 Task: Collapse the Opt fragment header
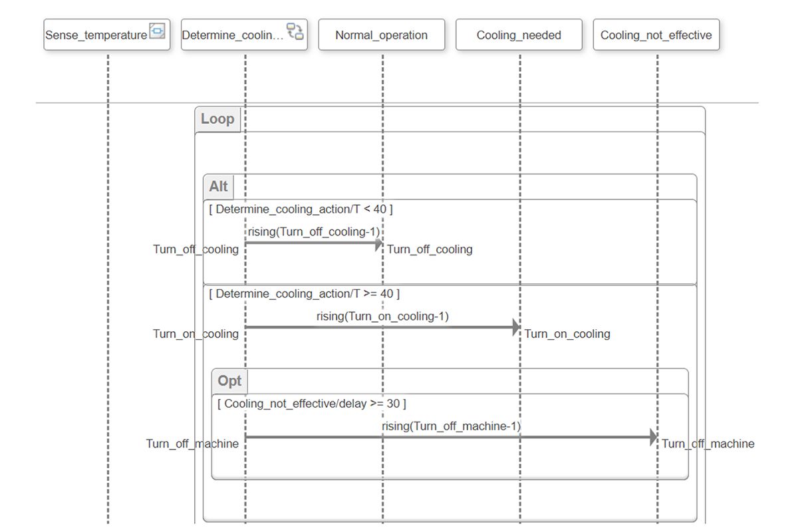pos(229,380)
